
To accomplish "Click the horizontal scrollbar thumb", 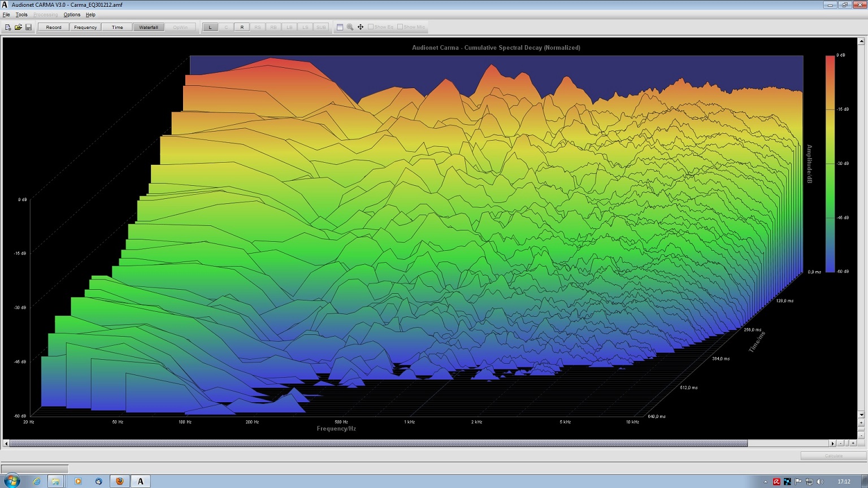I will (379, 443).
